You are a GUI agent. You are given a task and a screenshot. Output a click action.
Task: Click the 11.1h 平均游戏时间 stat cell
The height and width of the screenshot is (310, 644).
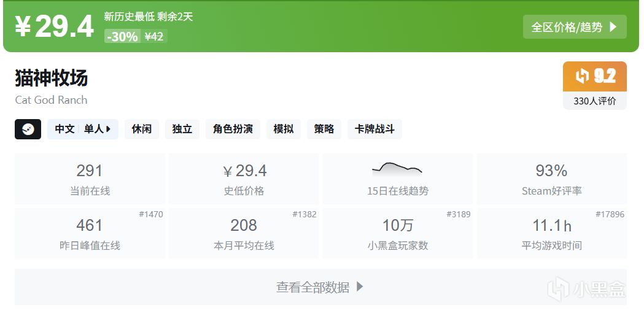(551, 233)
